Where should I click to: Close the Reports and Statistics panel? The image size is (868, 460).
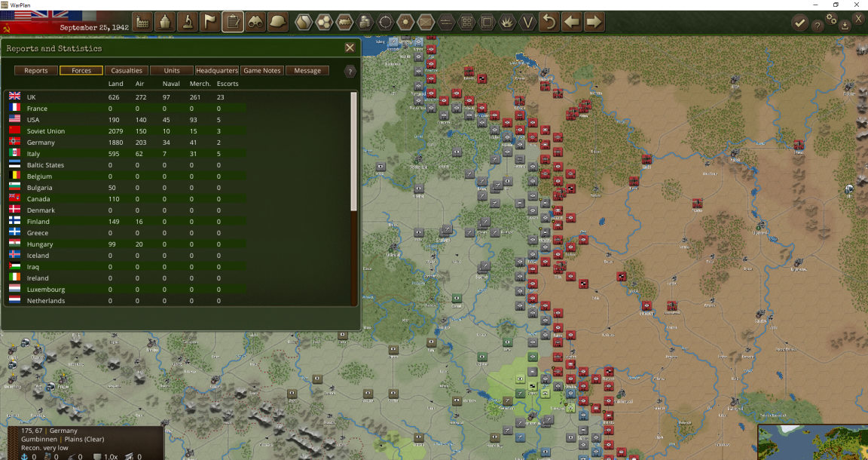pos(350,48)
